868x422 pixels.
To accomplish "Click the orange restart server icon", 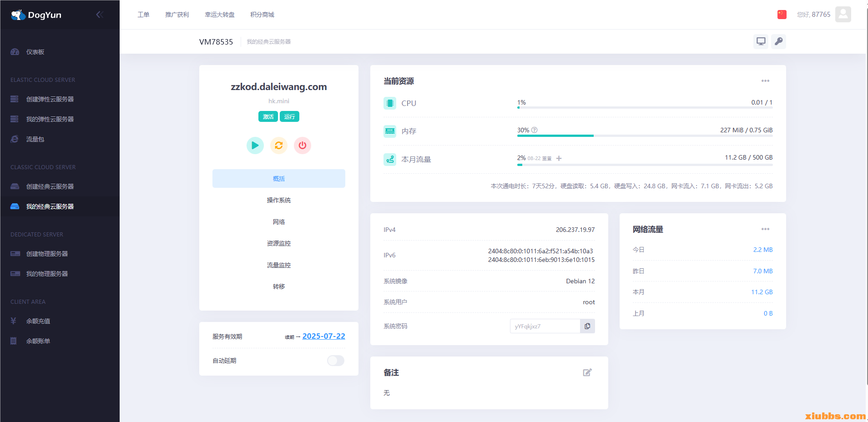I will pos(279,146).
